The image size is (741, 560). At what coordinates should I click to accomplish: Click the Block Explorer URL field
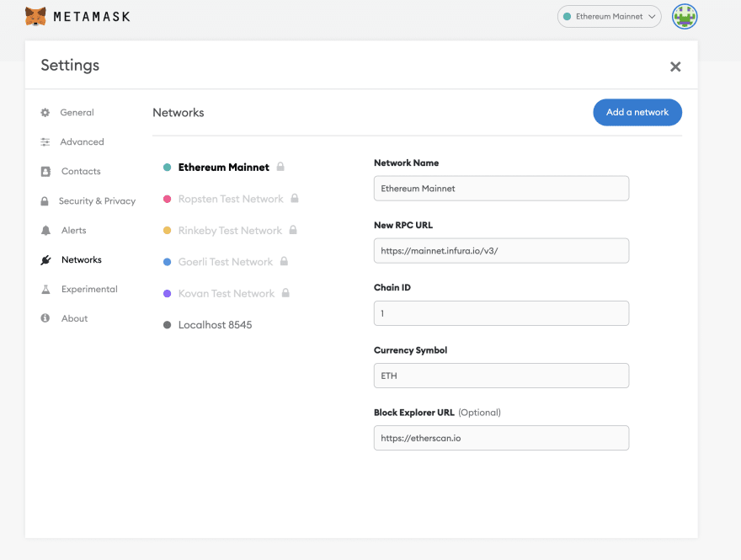coord(501,438)
